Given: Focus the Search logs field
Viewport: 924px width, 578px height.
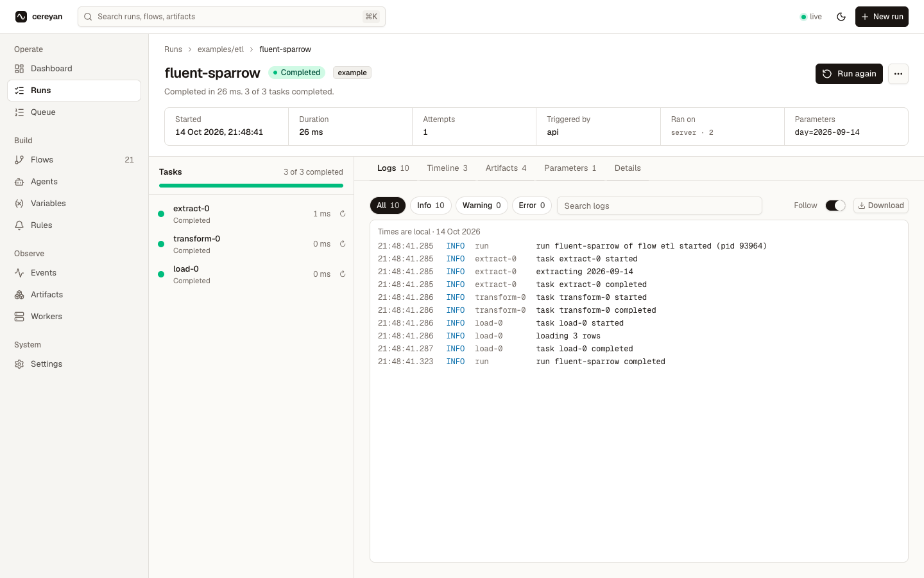Looking at the screenshot, I should click(x=660, y=206).
